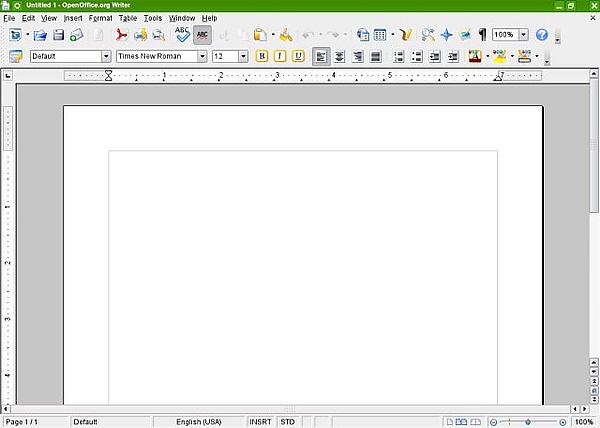Screen dimensions: 600x428
Task: Expand the Default paragraph style dropdown
Action: pyautogui.click(x=106, y=56)
